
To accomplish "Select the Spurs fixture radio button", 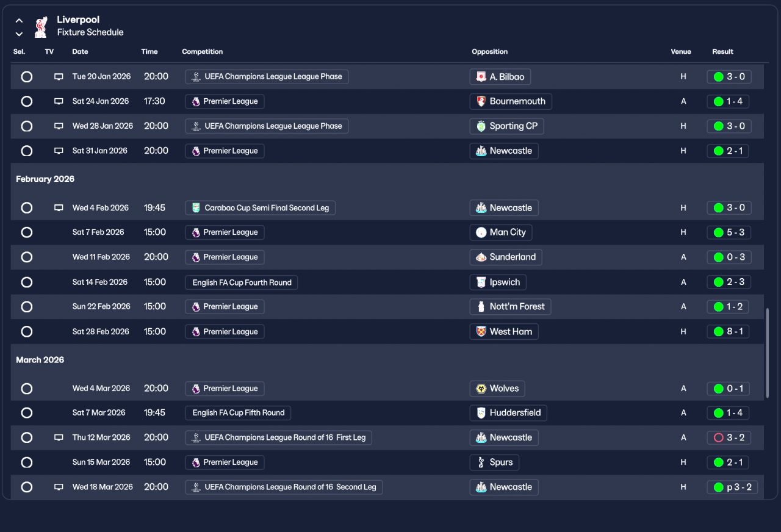I will click(27, 462).
